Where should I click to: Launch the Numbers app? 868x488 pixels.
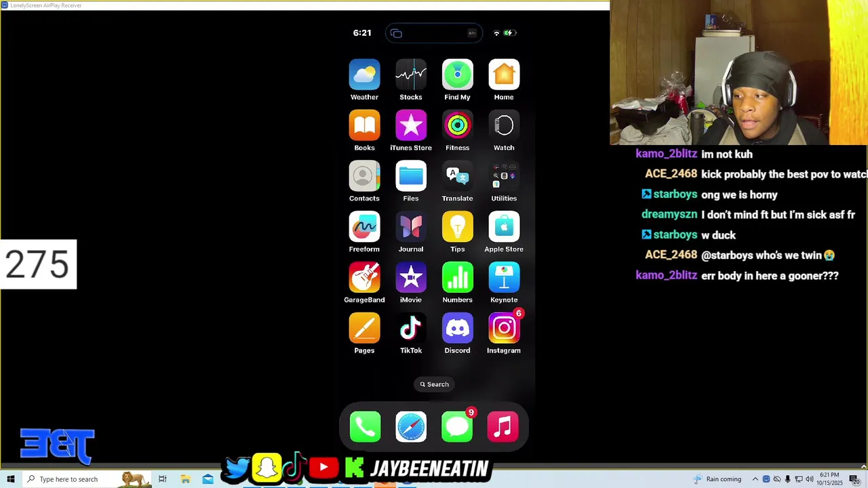(458, 278)
